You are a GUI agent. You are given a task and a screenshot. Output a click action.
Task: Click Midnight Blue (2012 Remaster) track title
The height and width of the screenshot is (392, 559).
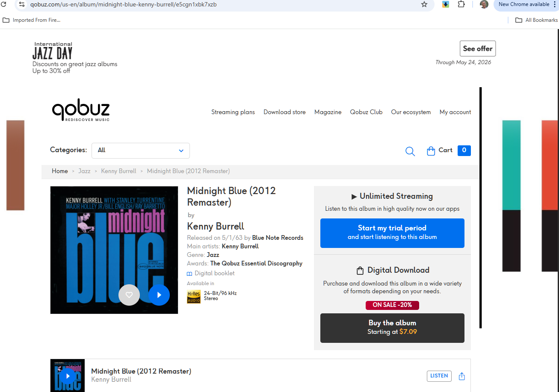click(141, 371)
